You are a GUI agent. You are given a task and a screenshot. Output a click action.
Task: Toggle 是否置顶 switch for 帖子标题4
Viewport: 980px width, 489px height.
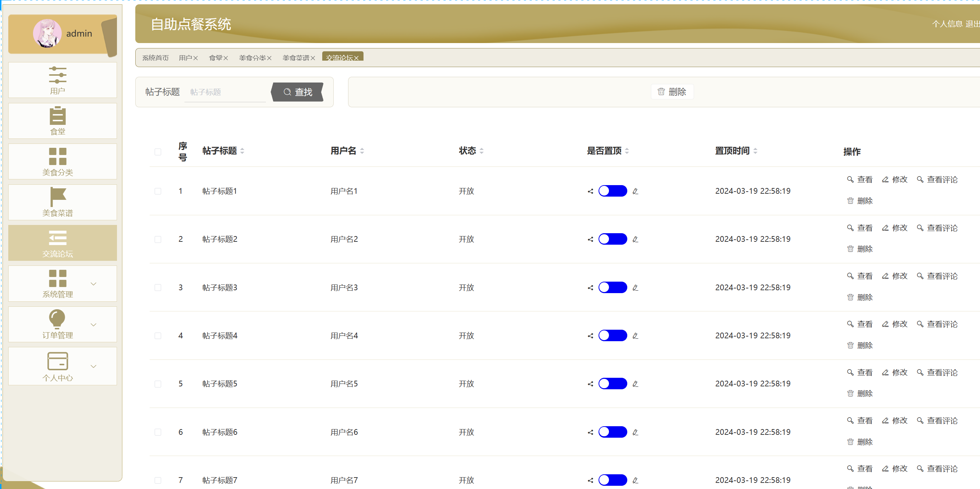pyautogui.click(x=612, y=335)
